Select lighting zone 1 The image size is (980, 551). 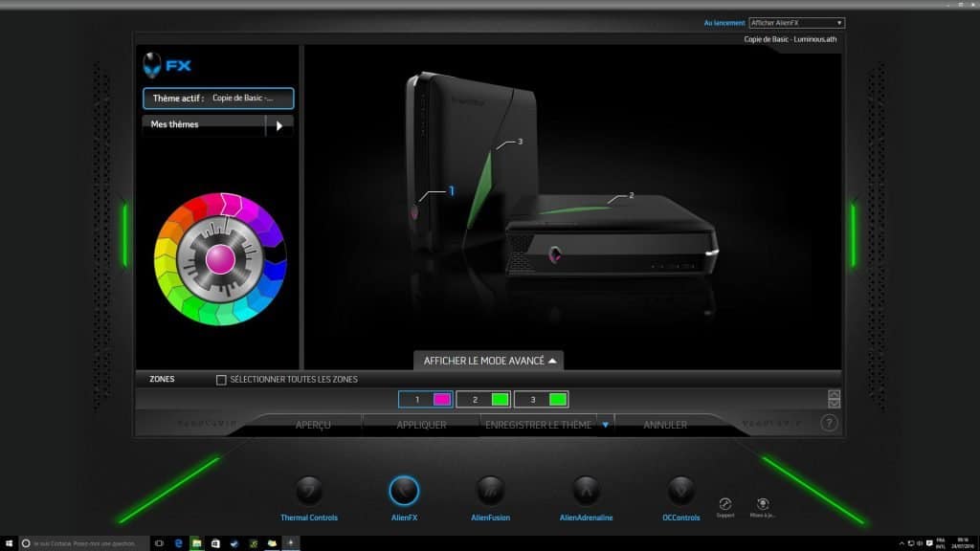point(424,398)
